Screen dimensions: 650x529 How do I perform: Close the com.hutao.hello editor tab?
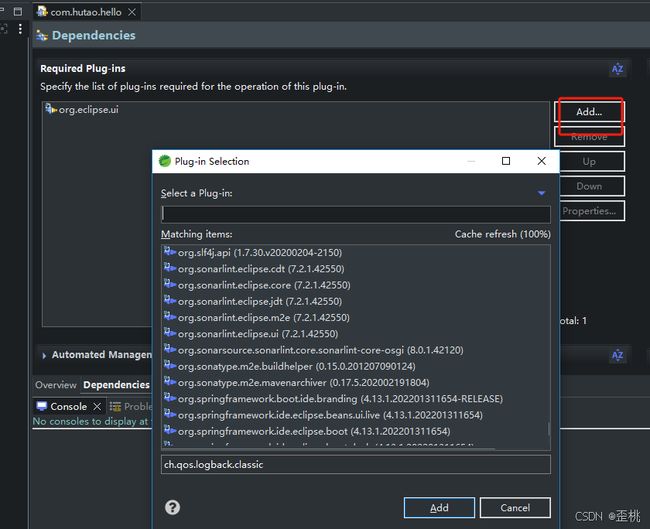[x=132, y=12]
